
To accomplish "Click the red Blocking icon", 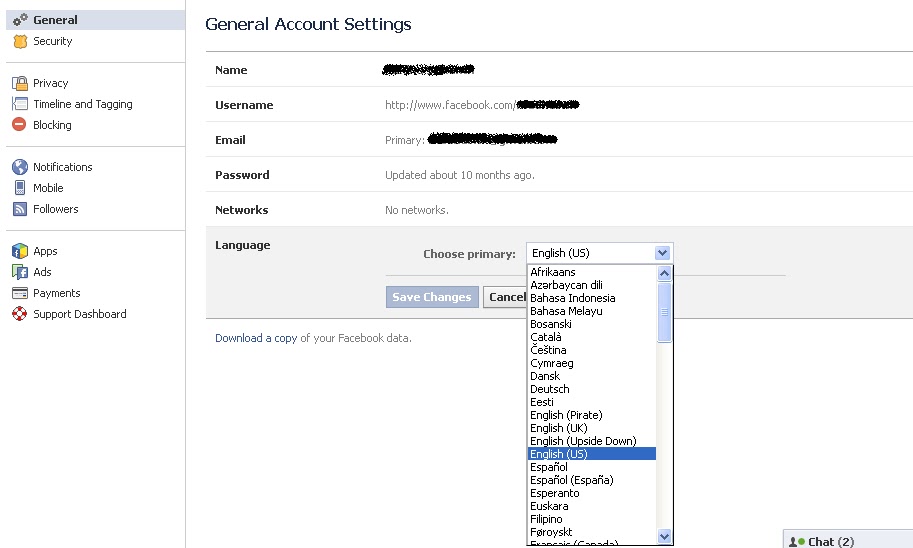I will [19, 125].
